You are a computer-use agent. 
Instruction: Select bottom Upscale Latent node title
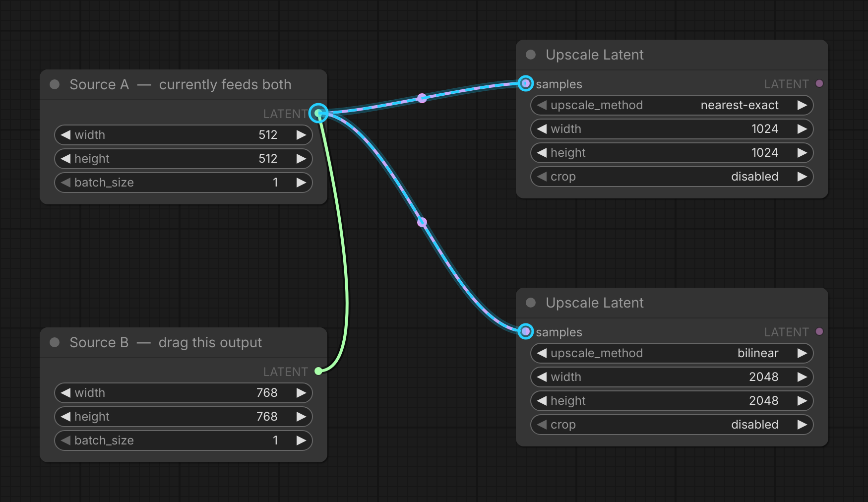595,303
